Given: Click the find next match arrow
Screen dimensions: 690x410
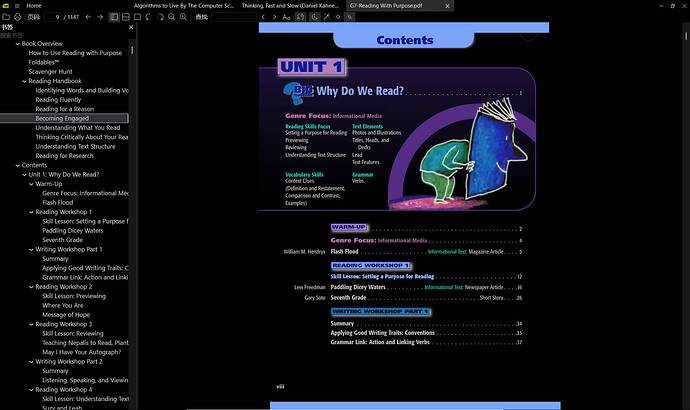Looking at the screenshot, I should [274, 17].
